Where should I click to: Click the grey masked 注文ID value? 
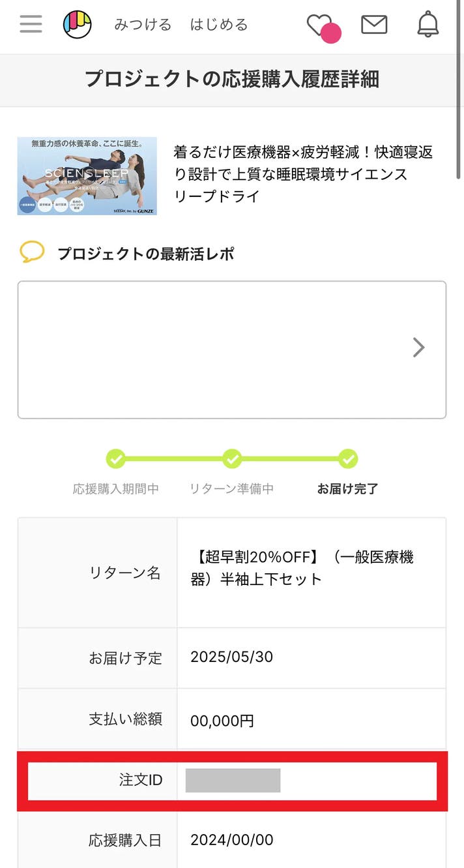point(233,781)
